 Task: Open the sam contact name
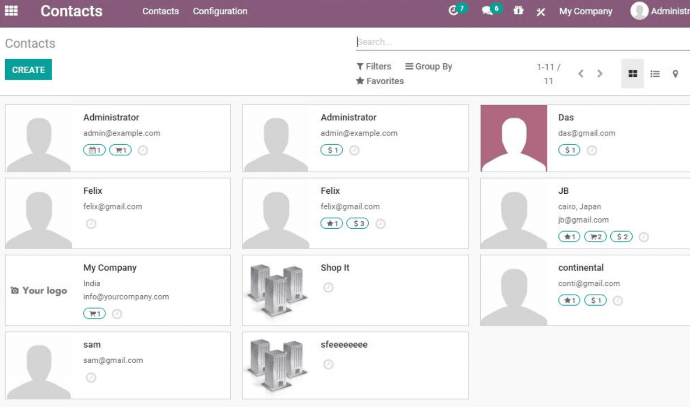[x=92, y=345]
